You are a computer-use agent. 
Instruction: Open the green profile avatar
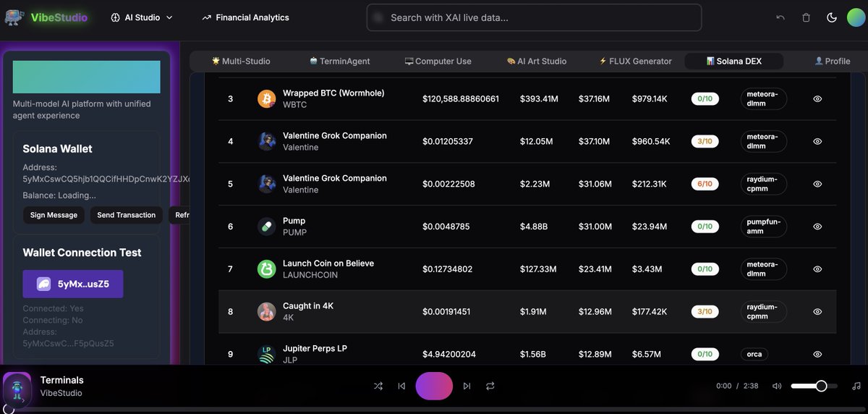pos(856,17)
